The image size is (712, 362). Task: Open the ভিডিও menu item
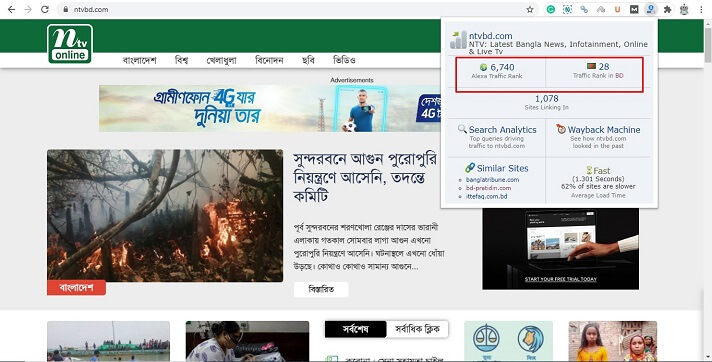coord(344,60)
